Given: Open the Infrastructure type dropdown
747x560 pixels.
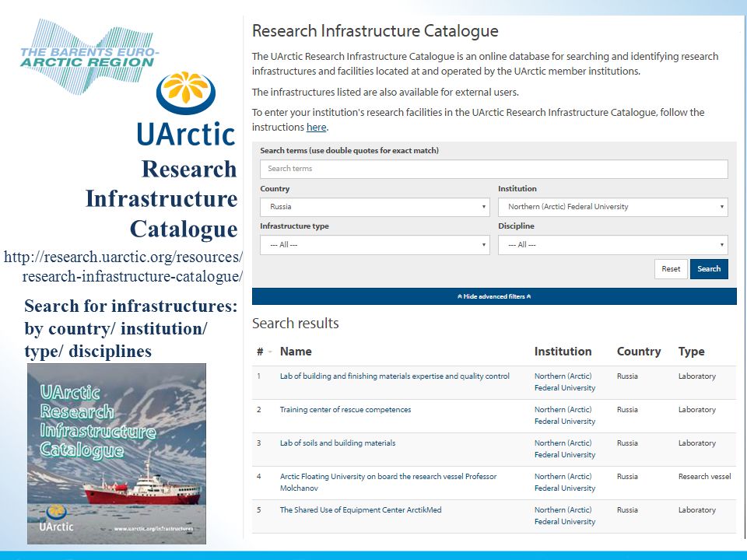Looking at the screenshot, I should click(x=374, y=245).
